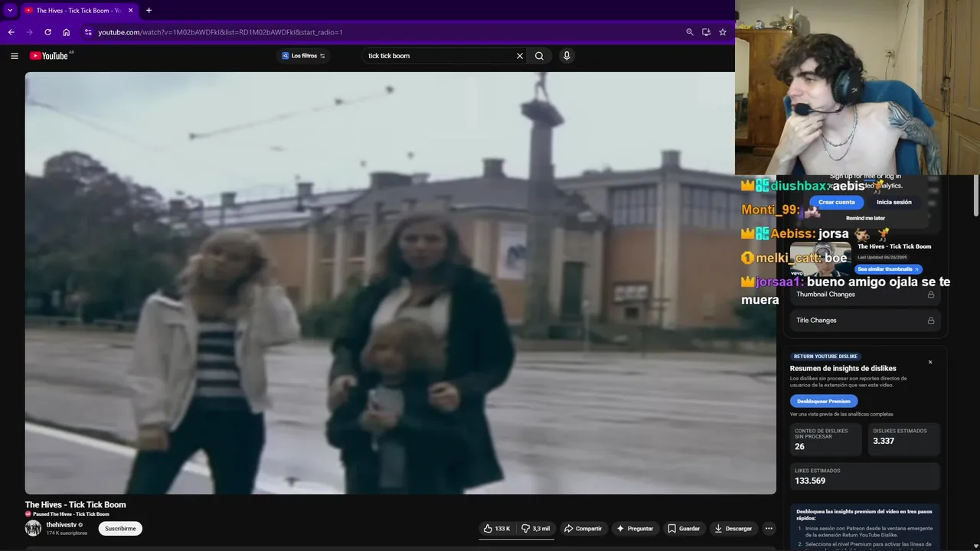Focus the tick tick boom search field
Image resolution: width=980 pixels, height=551 pixels.
coord(438,56)
